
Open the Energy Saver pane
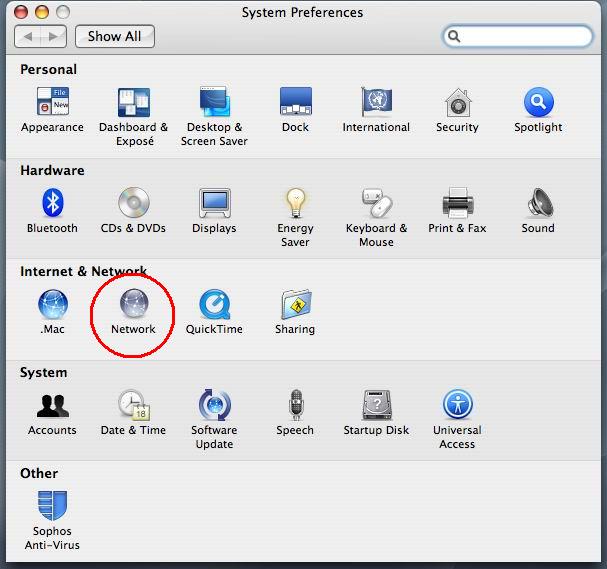coord(295,204)
